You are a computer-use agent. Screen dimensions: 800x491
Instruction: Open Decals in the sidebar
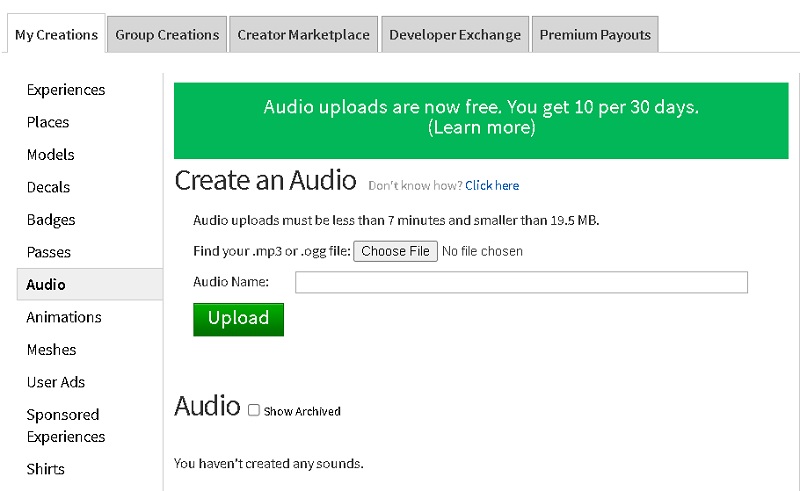(x=48, y=187)
